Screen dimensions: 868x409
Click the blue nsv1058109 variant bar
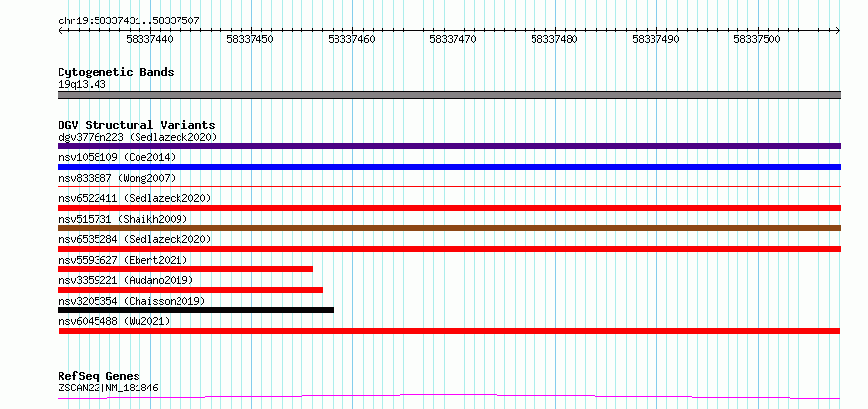(x=449, y=167)
